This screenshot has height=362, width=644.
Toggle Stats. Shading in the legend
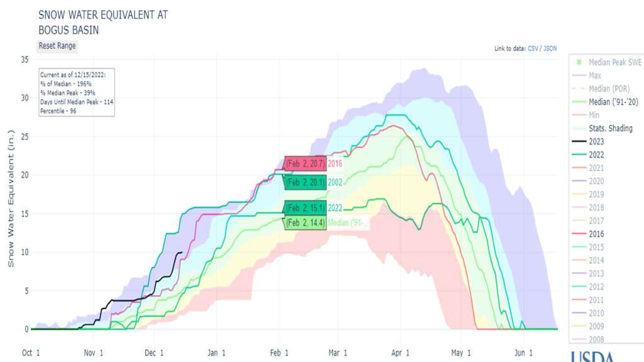(610, 128)
